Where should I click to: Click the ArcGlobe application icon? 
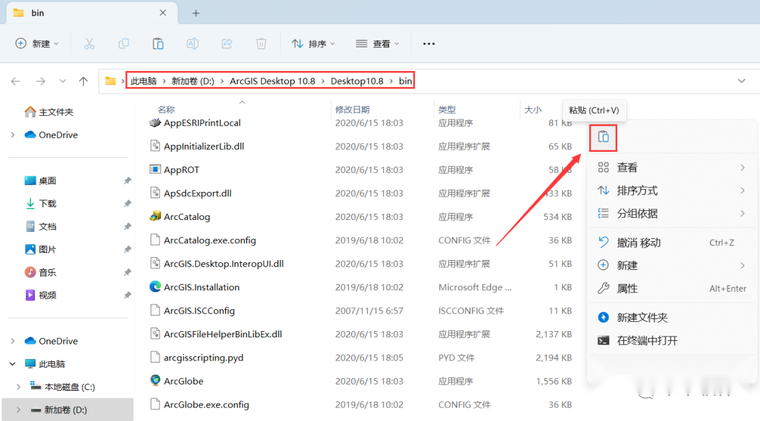click(x=155, y=380)
